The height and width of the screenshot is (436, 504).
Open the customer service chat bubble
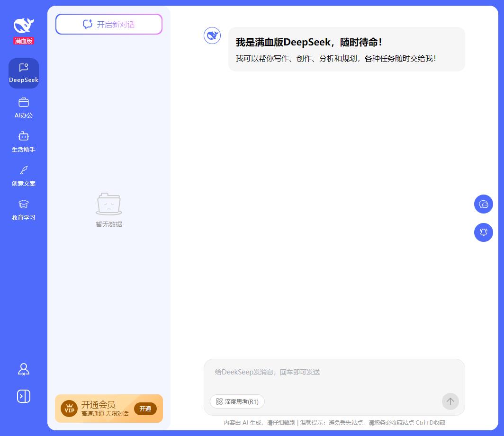pyautogui.click(x=484, y=204)
